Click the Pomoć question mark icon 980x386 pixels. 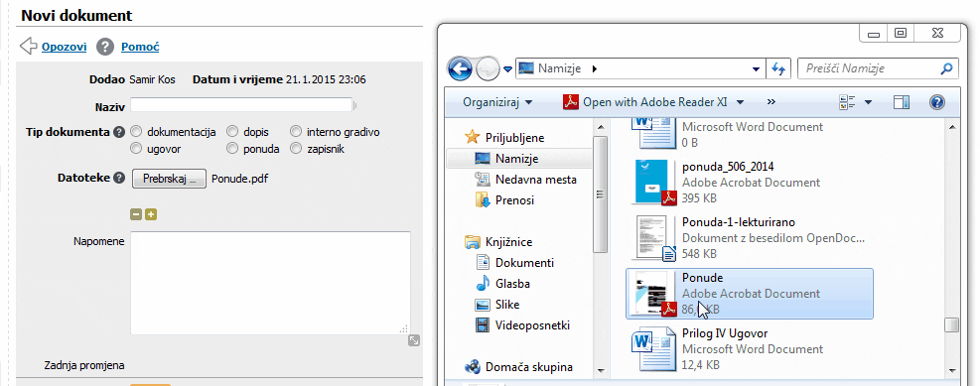(x=105, y=47)
